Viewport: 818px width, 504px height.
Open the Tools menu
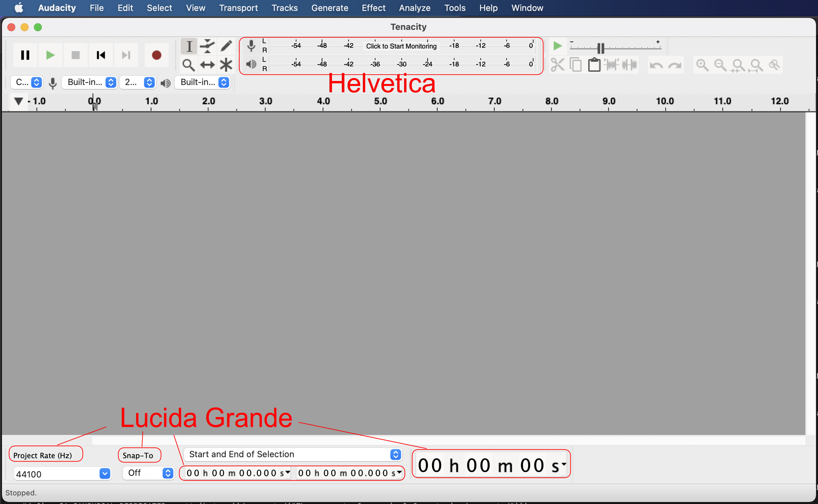point(455,8)
